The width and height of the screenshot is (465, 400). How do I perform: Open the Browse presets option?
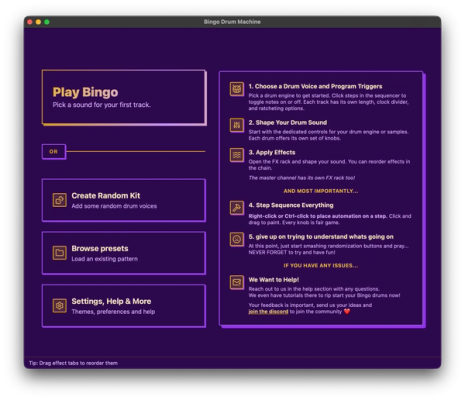pyautogui.click(x=124, y=253)
